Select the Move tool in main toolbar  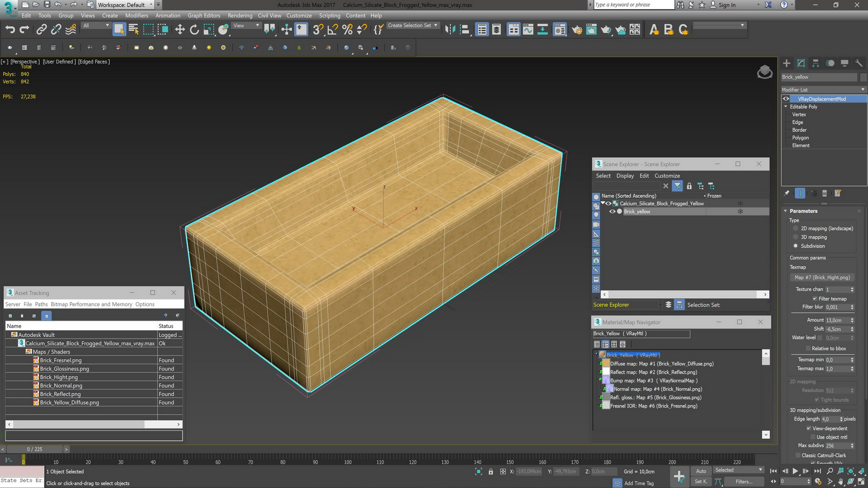point(180,29)
